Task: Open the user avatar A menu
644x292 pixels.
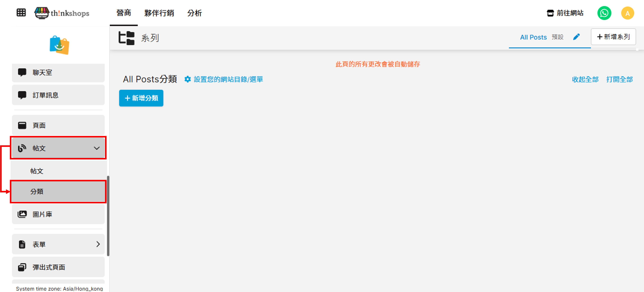Action: (x=627, y=13)
